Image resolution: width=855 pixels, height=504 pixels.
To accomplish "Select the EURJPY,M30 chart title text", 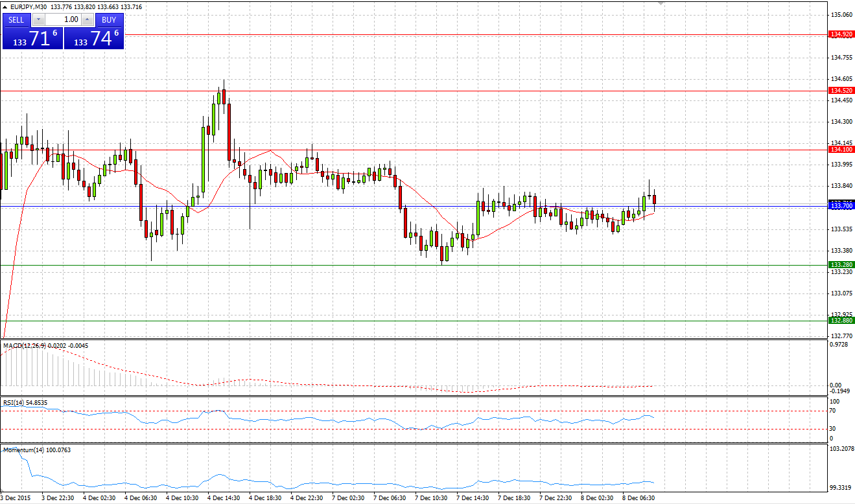I will [29, 6].
